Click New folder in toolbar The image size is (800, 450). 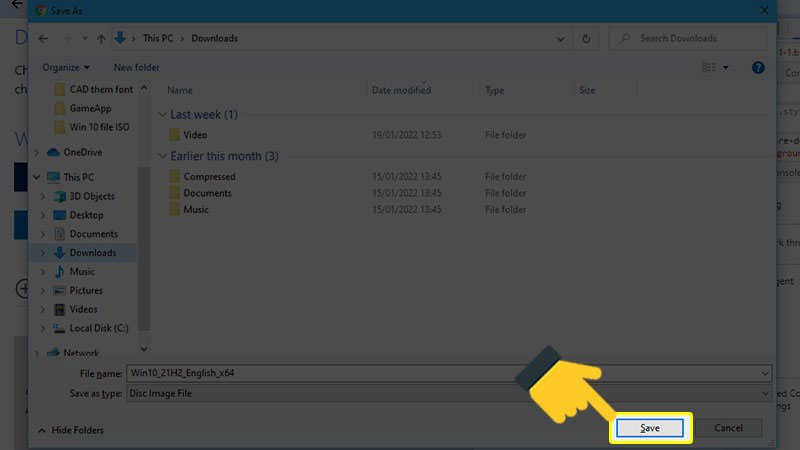coord(136,67)
